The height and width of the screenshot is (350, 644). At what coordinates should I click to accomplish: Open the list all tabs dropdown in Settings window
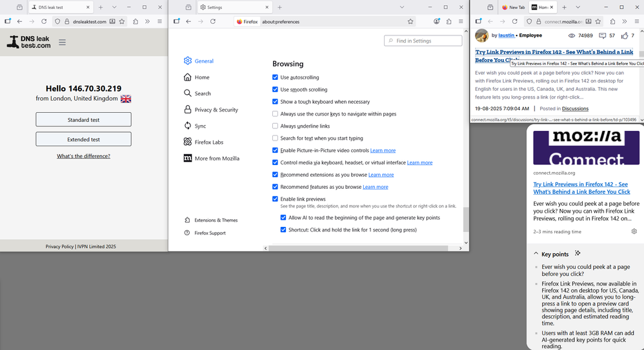tap(401, 7)
